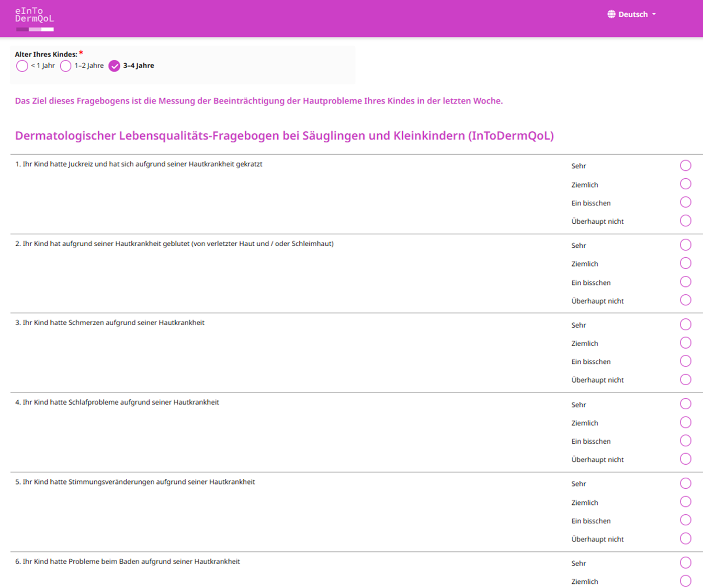Select 'Ziemlich' for question 2 about bleeding
This screenshot has height=588, width=703.
click(686, 263)
